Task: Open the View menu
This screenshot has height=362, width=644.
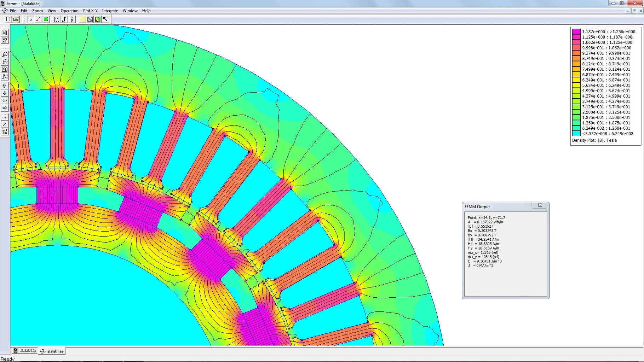Action: pyautogui.click(x=52, y=11)
